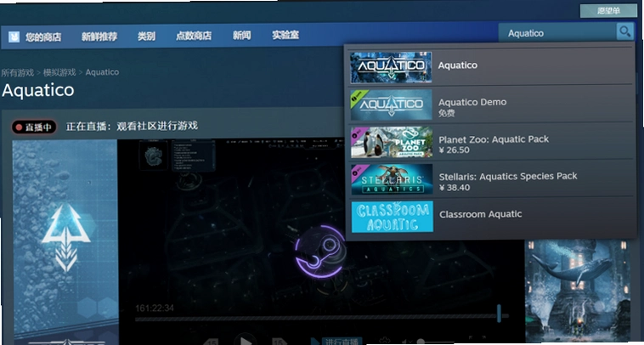Image resolution: width=644 pixels, height=345 pixels.
Task: Select Stellaris: Aquatics Species Pack title
Action: [508, 176]
